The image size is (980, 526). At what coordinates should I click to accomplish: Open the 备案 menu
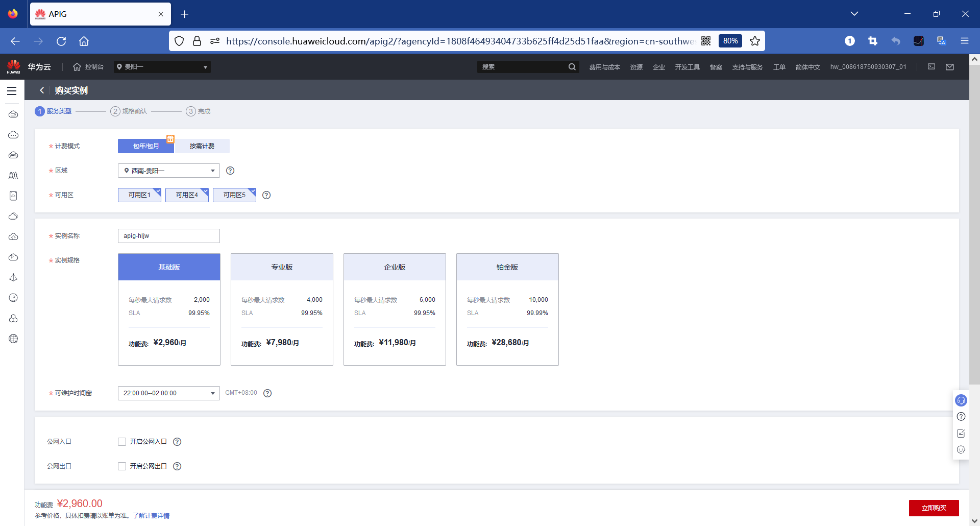click(x=716, y=67)
